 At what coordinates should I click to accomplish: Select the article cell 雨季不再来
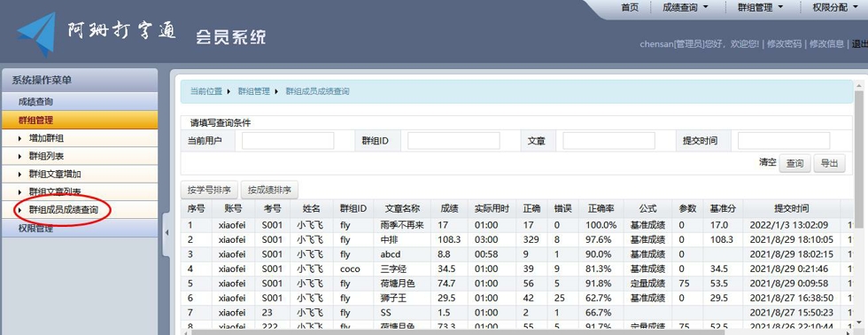(x=402, y=225)
